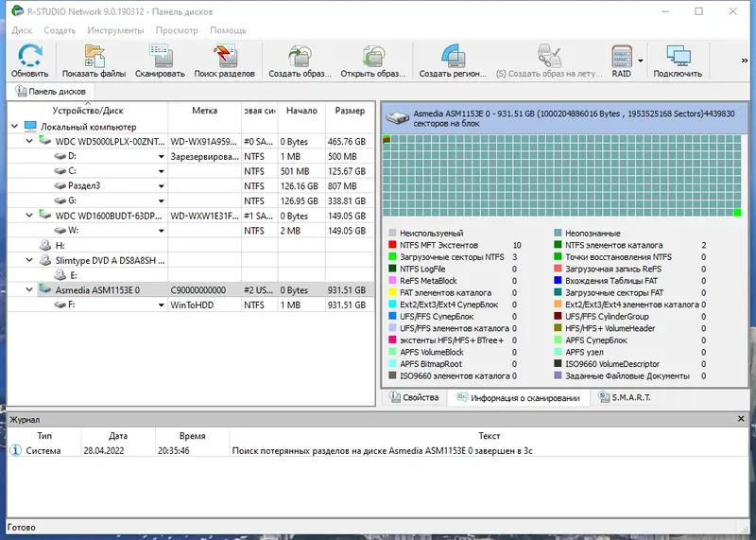Click the Метка column header
This screenshot has width=756, height=540.
pos(204,111)
